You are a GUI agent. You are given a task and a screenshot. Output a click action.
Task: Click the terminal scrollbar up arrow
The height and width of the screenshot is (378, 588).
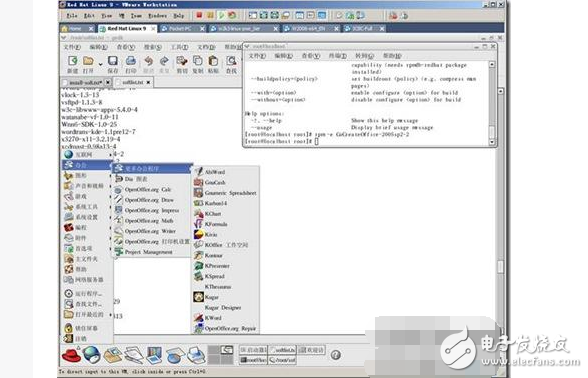492,64
